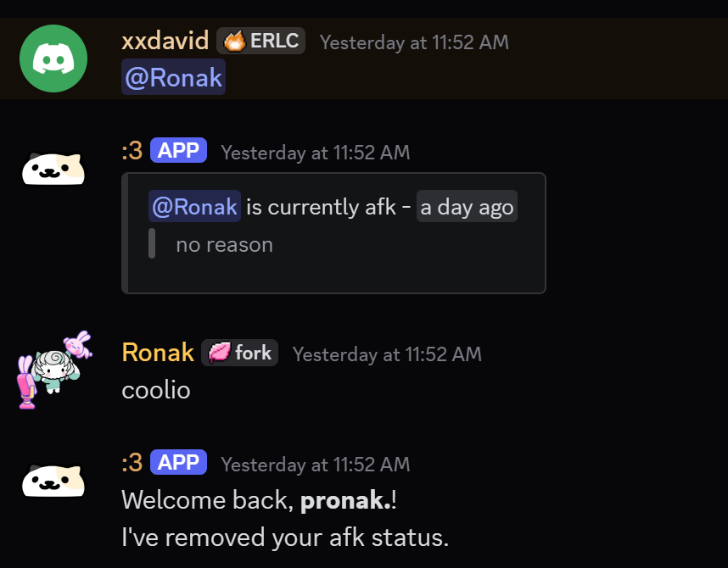The height and width of the screenshot is (568, 728).
Task: Click the green Discord avatar of xxdavid
Action: pos(53,58)
